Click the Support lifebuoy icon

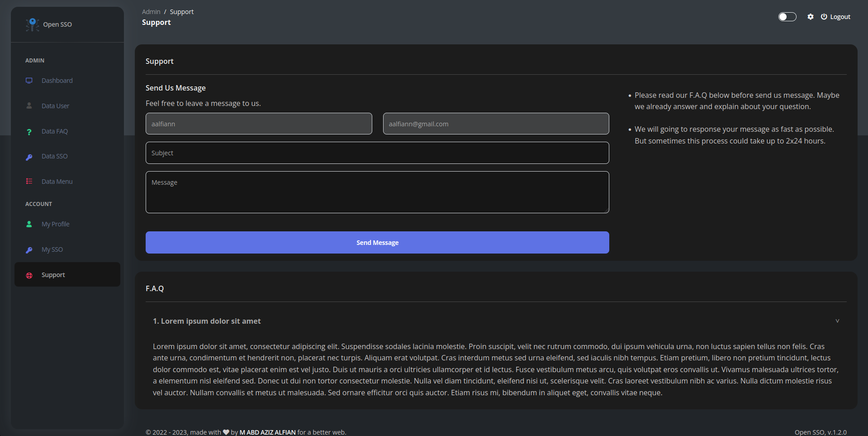tap(29, 275)
